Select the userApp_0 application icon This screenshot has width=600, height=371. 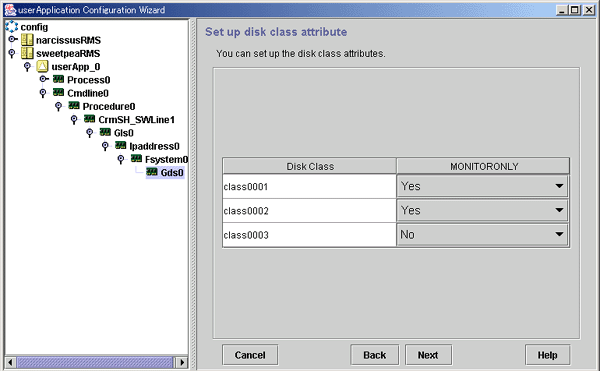point(42,67)
